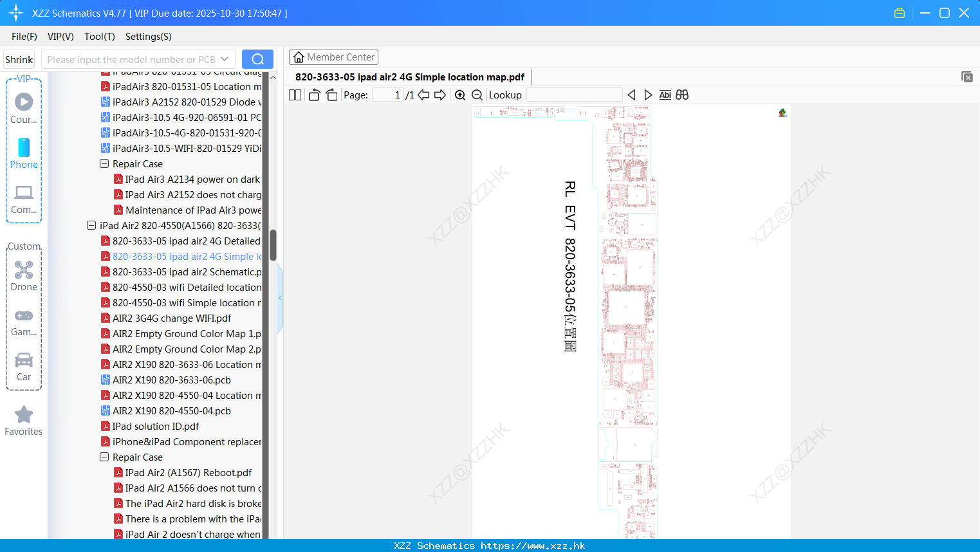Collapse the left panel via splitter handle
This screenshot has height=552, width=980.
point(280,298)
